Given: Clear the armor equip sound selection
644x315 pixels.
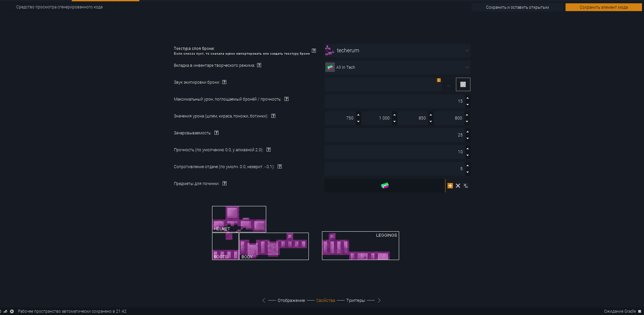Looking at the screenshot, I should tap(463, 84).
